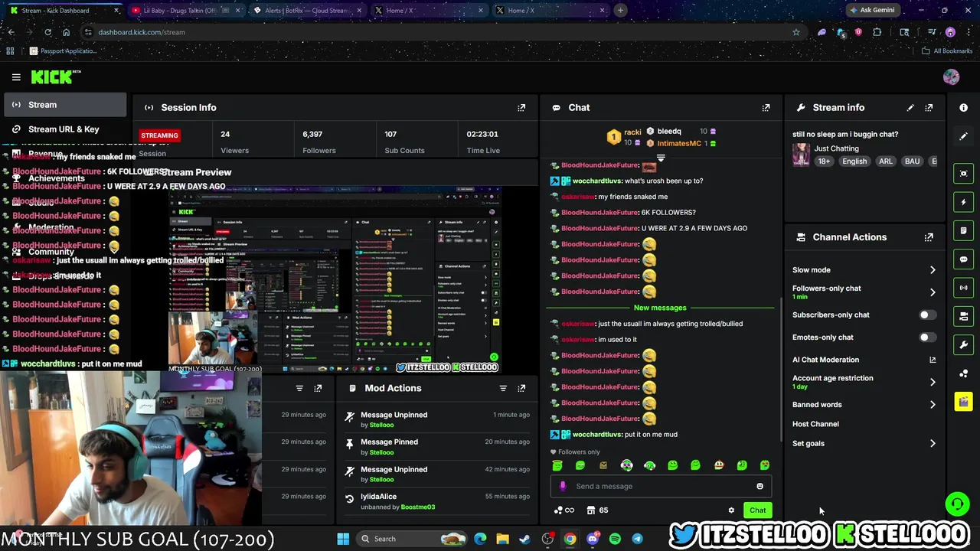This screenshot has height=551, width=980.
Task: Edit Stream info with pencil icon
Action: coord(910,108)
